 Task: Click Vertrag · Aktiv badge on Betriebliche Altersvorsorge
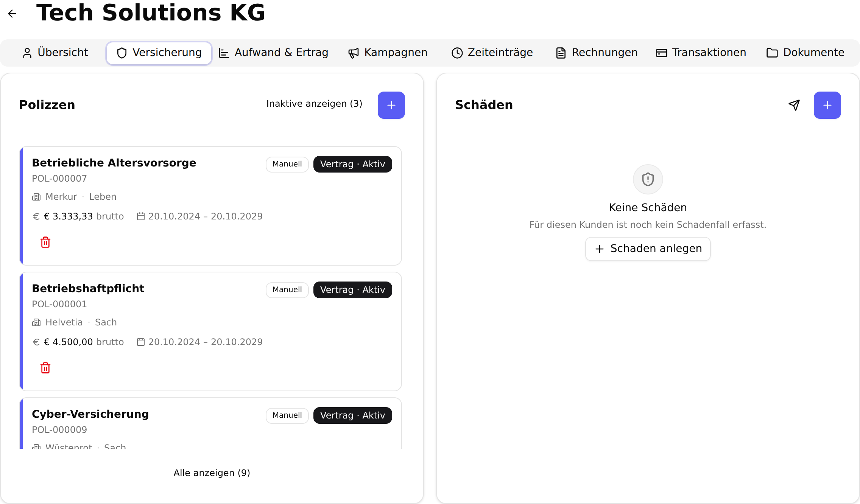point(352,164)
